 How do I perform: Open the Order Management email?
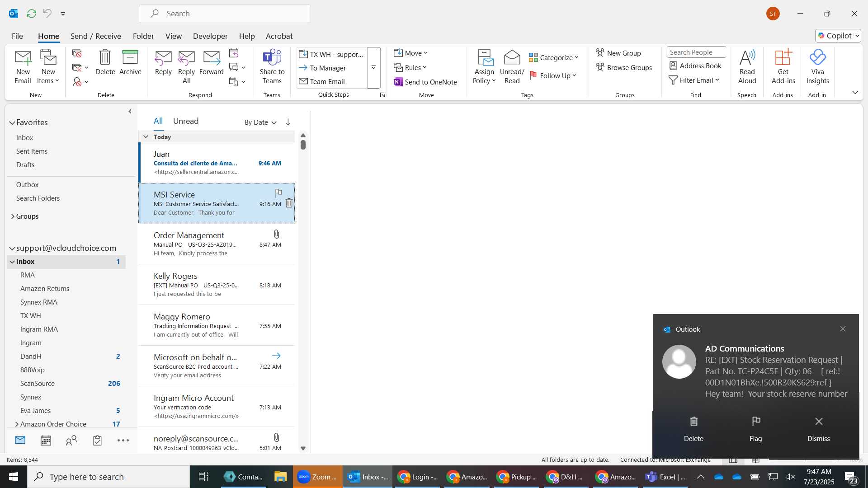(x=217, y=244)
